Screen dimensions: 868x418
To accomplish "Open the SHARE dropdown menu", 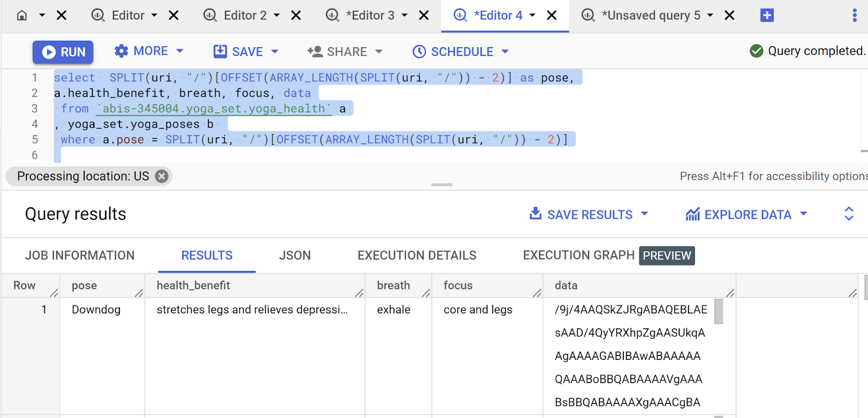I will pos(345,52).
